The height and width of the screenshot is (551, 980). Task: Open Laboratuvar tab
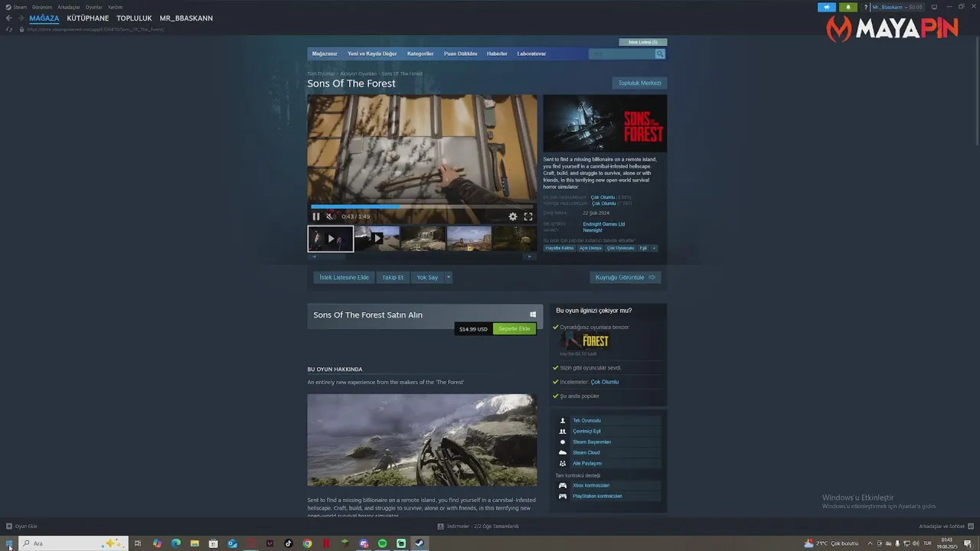coord(531,54)
